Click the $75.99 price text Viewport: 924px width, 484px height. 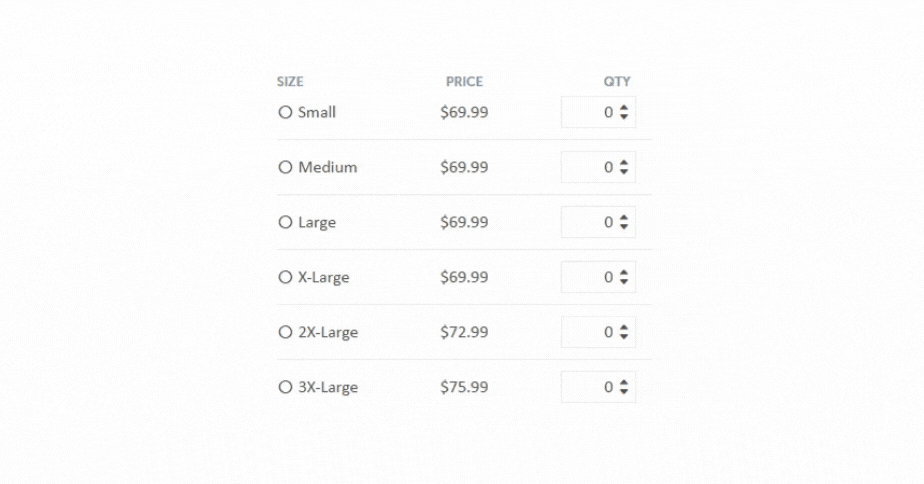pyautogui.click(x=464, y=387)
